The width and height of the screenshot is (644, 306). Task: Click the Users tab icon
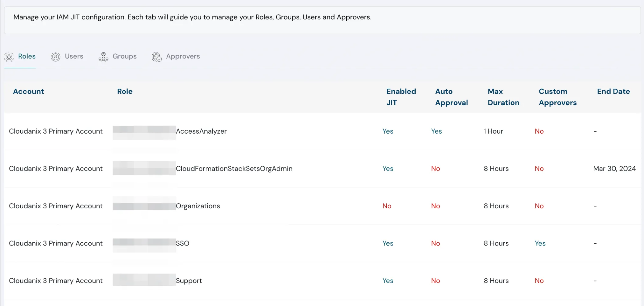(56, 57)
